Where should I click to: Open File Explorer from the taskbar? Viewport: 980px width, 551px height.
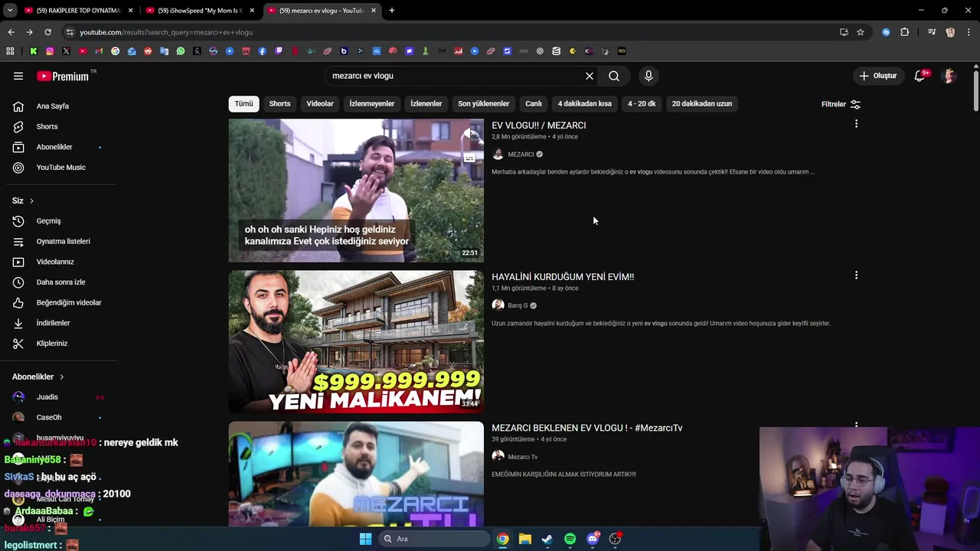pyautogui.click(x=524, y=539)
